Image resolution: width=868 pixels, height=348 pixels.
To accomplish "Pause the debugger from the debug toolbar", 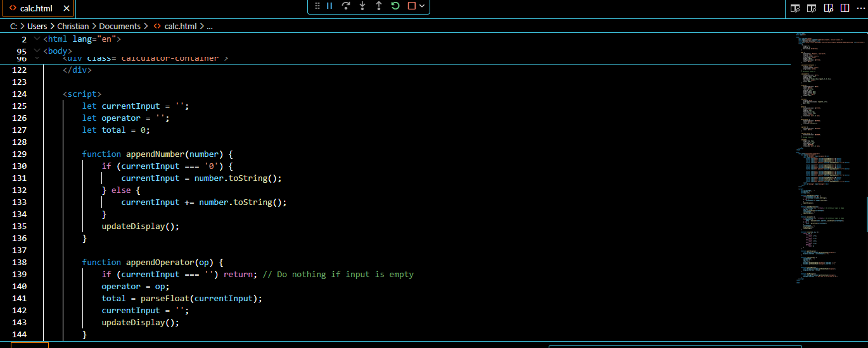I will 329,6.
